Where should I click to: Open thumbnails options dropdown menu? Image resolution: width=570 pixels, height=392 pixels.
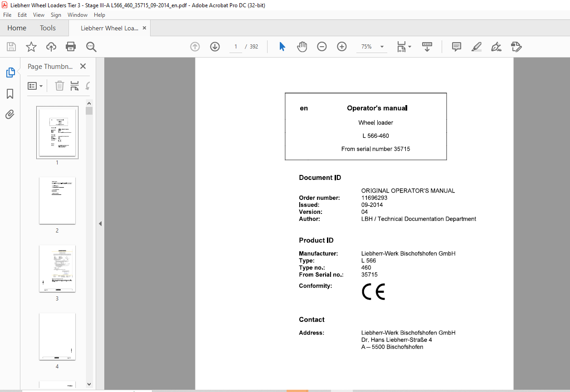tap(35, 86)
